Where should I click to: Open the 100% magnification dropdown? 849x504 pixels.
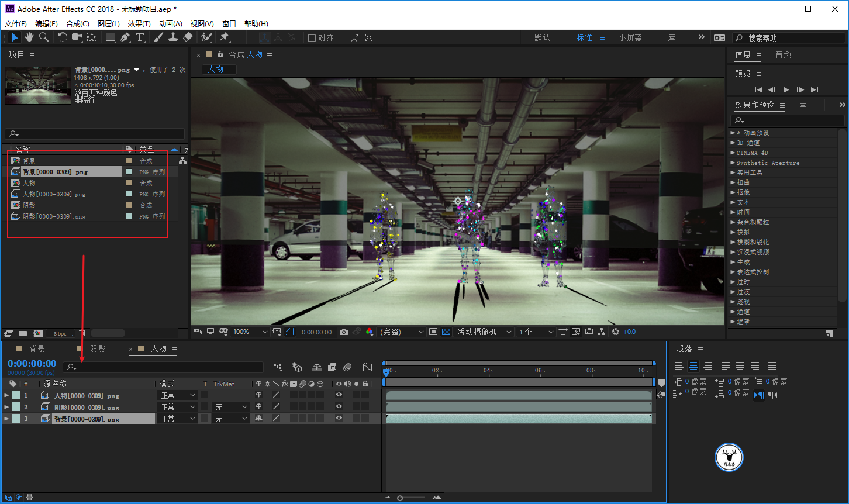click(x=250, y=332)
